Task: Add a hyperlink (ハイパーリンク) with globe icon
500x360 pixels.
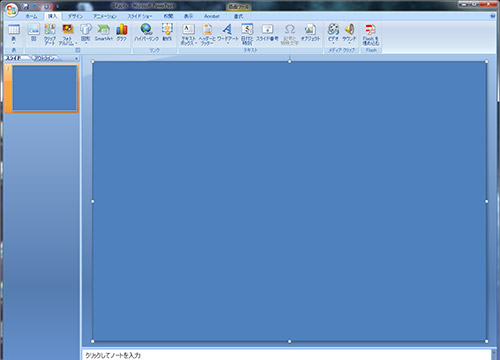Action: coord(146,33)
